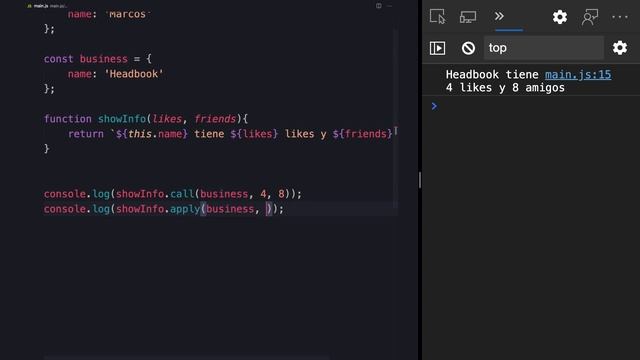Click the 'likes' parameter in function signature
Viewport: 640px width, 360px height.
(x=167, y=119)
